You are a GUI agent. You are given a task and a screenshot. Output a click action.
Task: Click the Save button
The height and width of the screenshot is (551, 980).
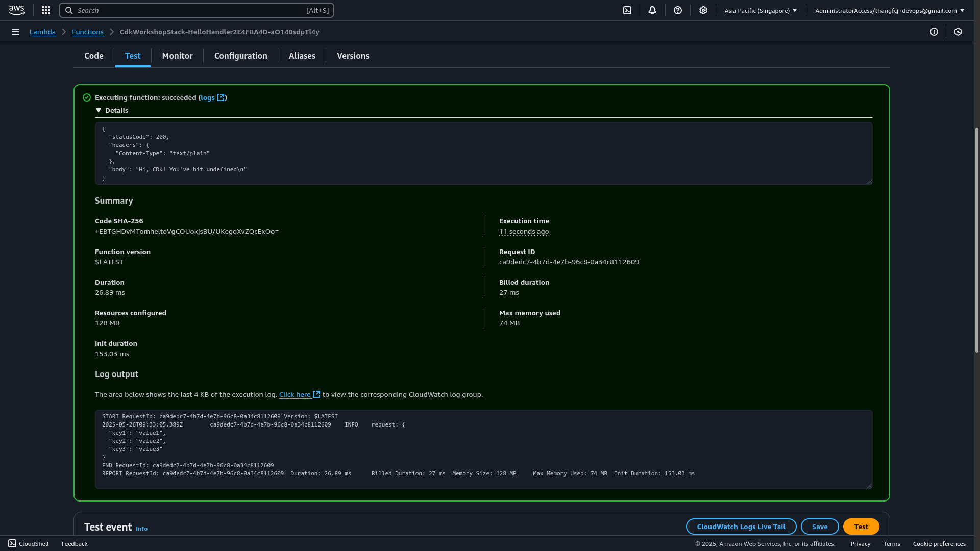pyautogui.click(x=820, y=527)
